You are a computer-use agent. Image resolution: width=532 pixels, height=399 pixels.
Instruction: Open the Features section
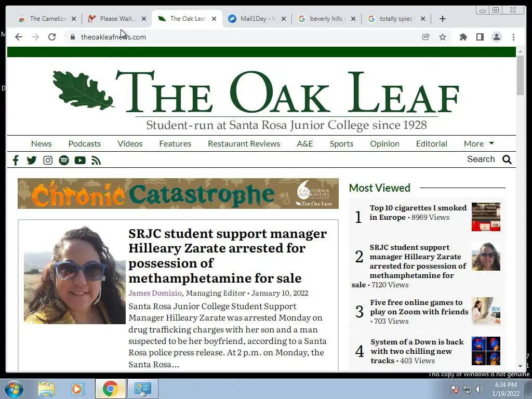point(175,143)
